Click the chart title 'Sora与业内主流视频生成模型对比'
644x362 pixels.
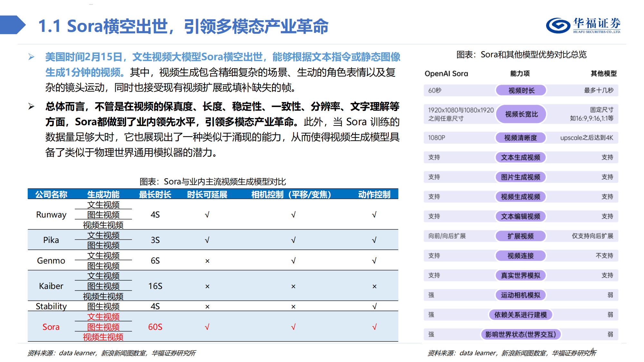[225, 182]
